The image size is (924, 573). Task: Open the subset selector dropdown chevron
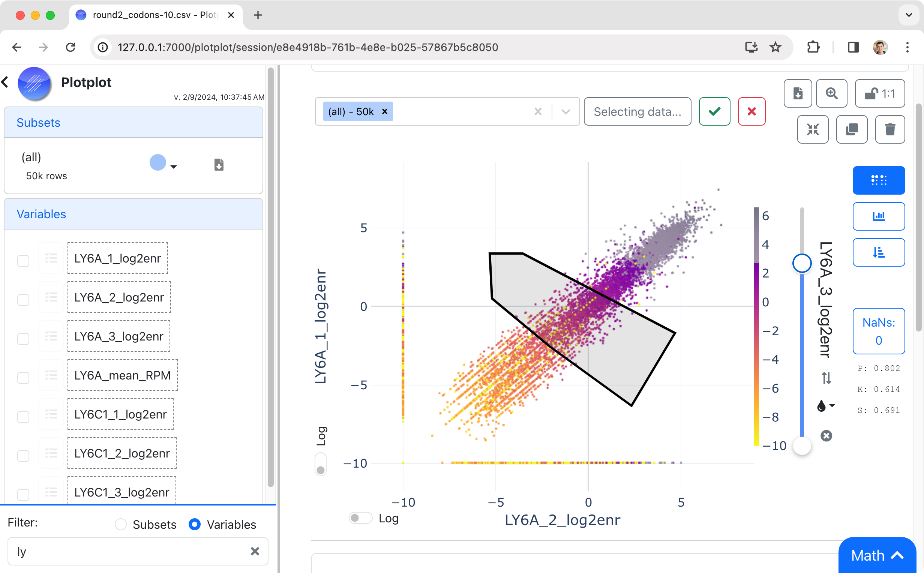coord(565,111)
